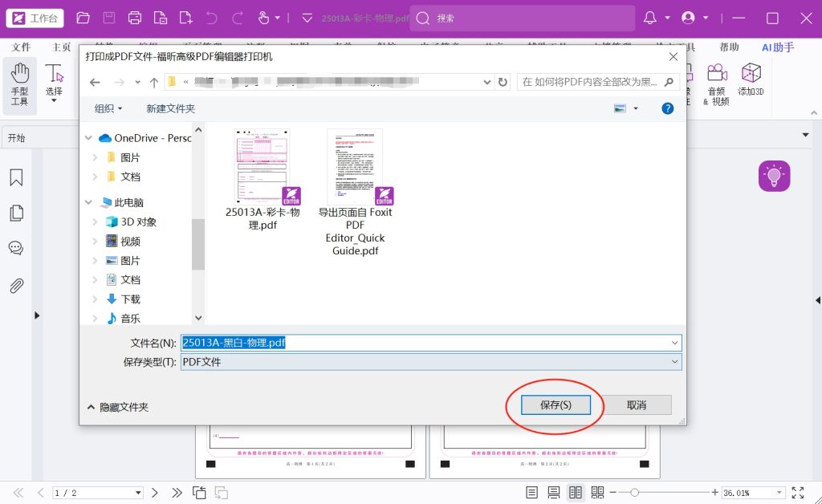Open the Comments panel icon in sidebar
This screenshot has width=822, height=504.
16,248
